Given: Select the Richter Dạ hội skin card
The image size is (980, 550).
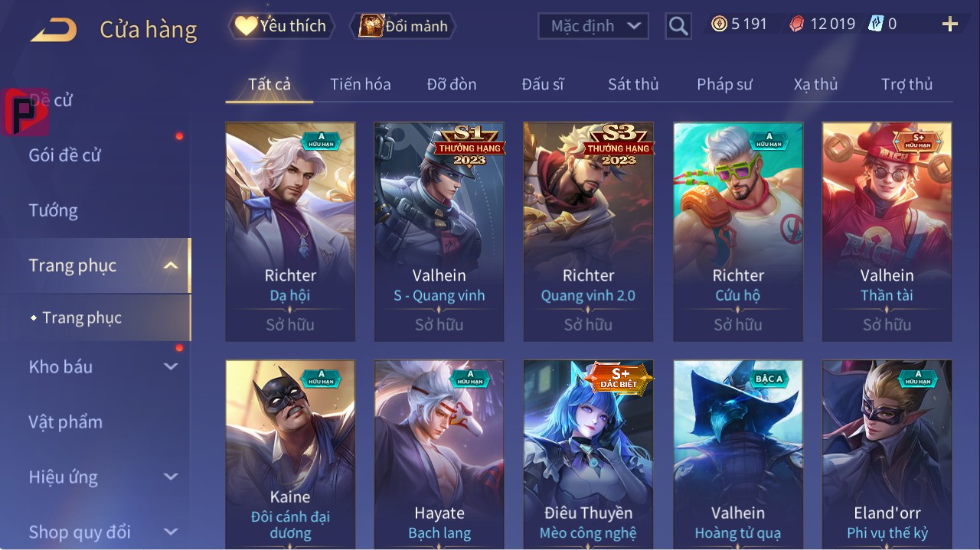Looking at the screenshot, I should [x=290, y=232].
